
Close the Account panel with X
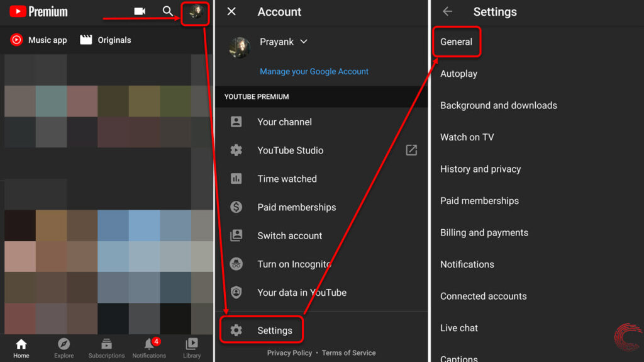(231, 11)
